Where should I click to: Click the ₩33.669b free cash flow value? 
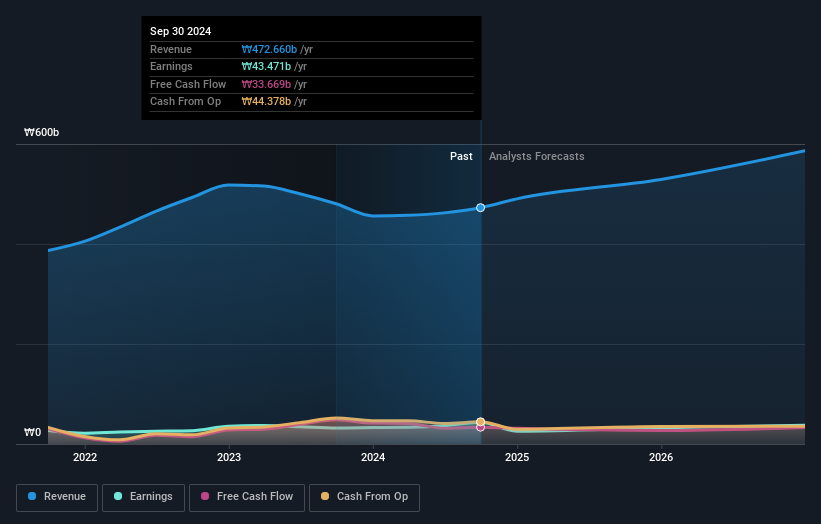pyautogui.click(x=266, y=84)
